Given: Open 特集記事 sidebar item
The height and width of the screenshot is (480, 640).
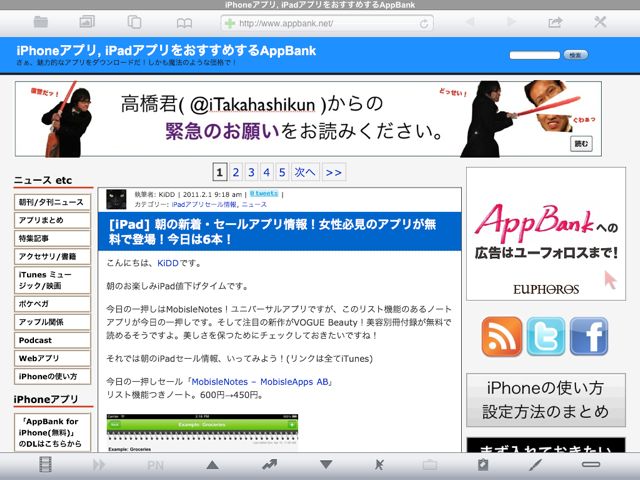Looking at the screenshot, I should [x=52, y=238].
